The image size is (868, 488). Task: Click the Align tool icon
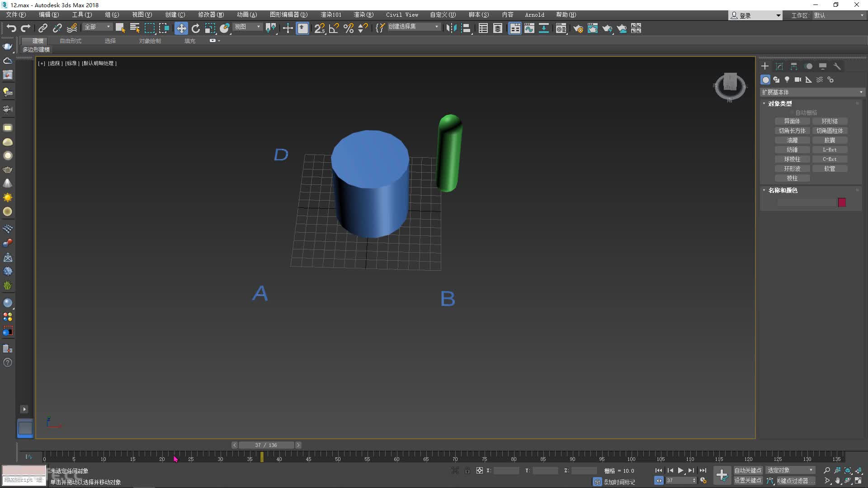tap(466, 28)
